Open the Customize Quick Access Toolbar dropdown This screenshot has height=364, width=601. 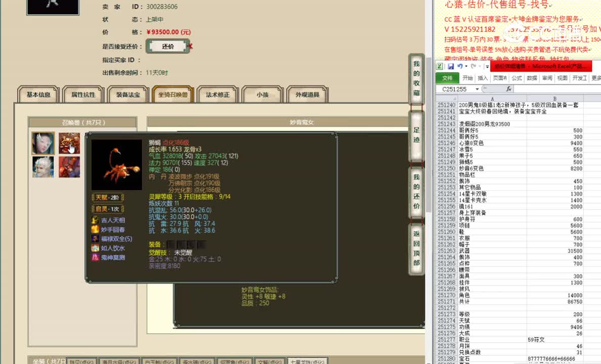pyautogui.click(x=487, y=66)
